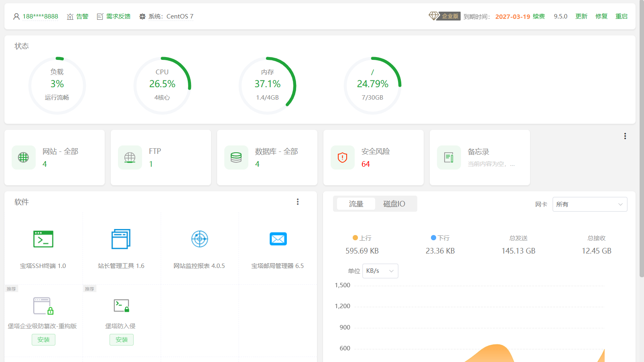Open the 安全风险 shield icon
This screenshot has width=644, height=362.
pyautogui.click(x=343, y=157)
